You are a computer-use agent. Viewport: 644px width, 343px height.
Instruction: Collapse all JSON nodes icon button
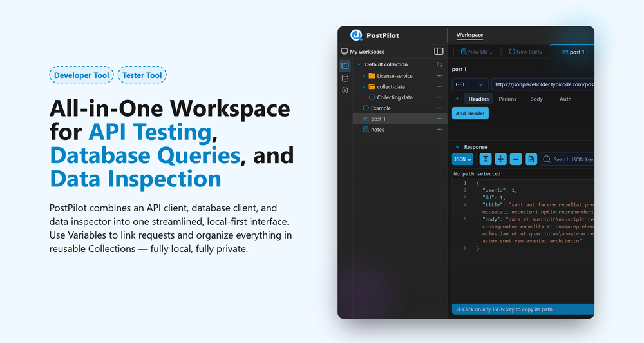click(500, 159)
